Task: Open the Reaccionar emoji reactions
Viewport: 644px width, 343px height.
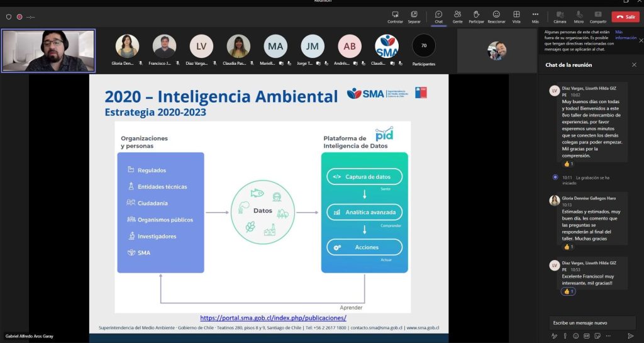Action: 496,16
